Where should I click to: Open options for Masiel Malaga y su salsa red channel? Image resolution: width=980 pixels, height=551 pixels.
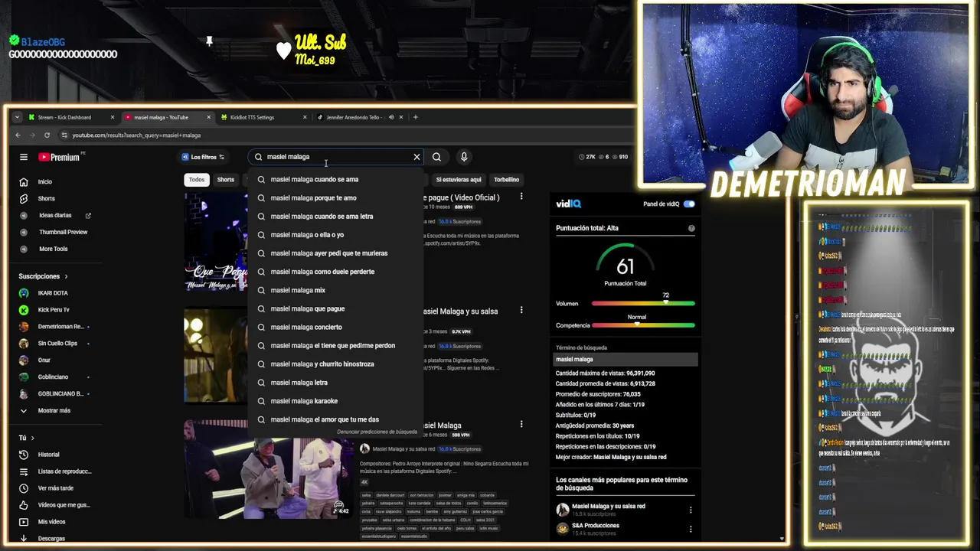tap(691, 510)
